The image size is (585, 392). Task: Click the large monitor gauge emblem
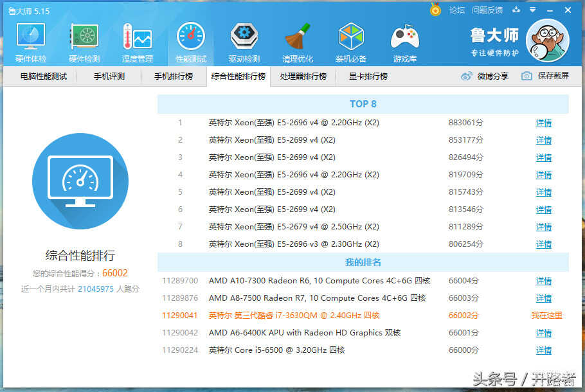point(80,181)
